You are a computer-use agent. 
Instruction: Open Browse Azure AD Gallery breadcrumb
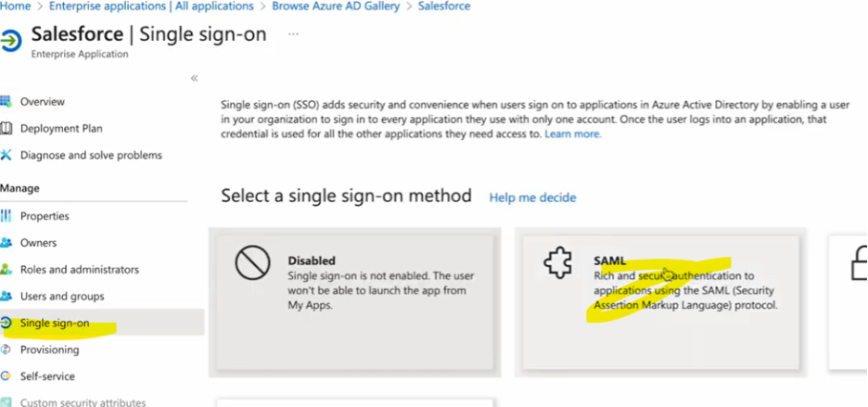(x=336, y=6)
